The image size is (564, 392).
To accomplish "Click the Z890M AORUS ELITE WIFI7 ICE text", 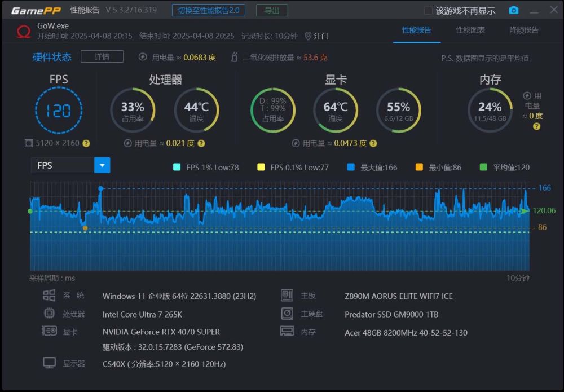I will click(x=399, y=296).
